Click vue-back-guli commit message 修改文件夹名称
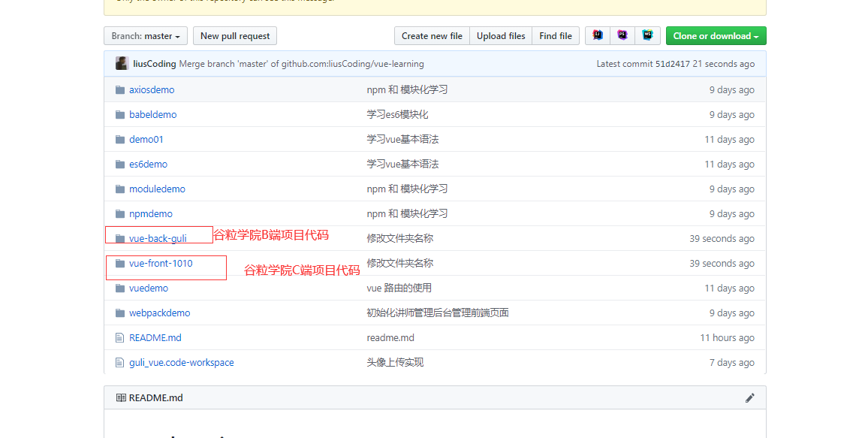 [x=399, y=239]
